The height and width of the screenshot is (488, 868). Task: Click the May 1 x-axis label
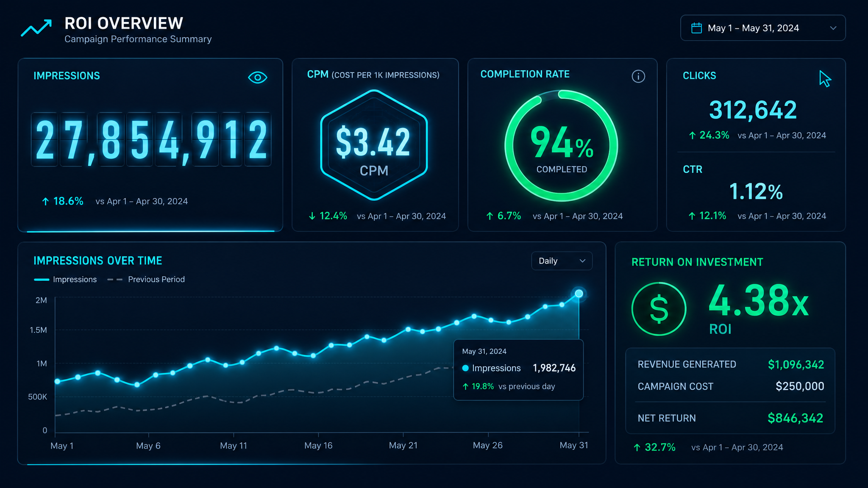pos(62,446)
